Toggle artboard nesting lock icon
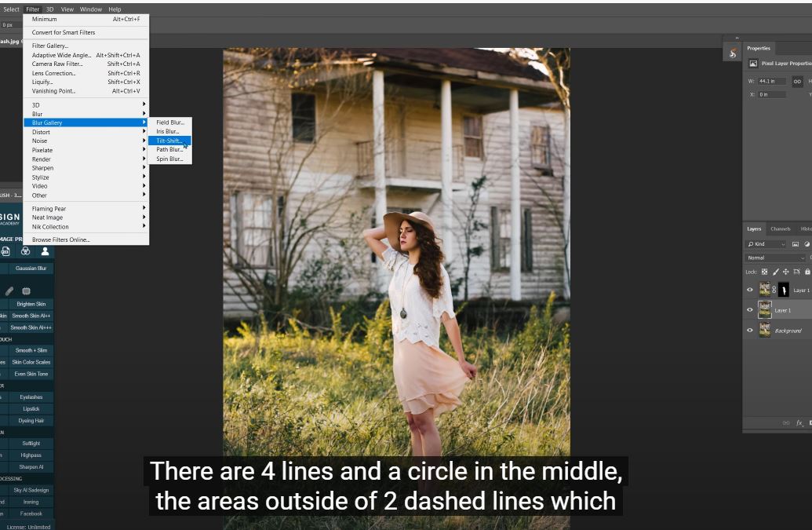This screenshot has width=812, height=530. point(796,272)
